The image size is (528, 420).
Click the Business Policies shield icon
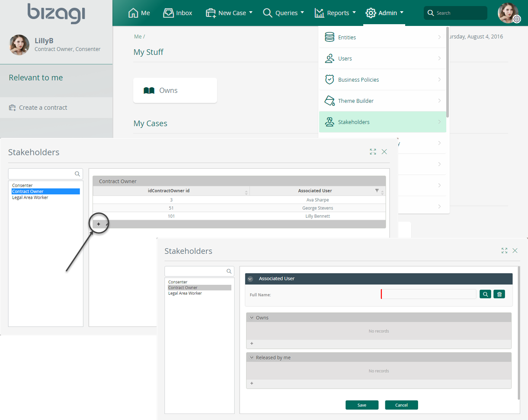point(330,80)
